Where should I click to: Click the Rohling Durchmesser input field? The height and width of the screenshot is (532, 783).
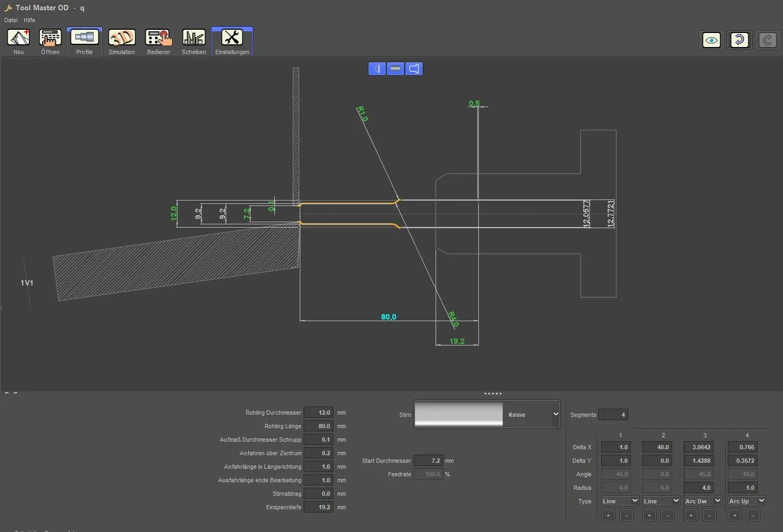pos(318,413)
